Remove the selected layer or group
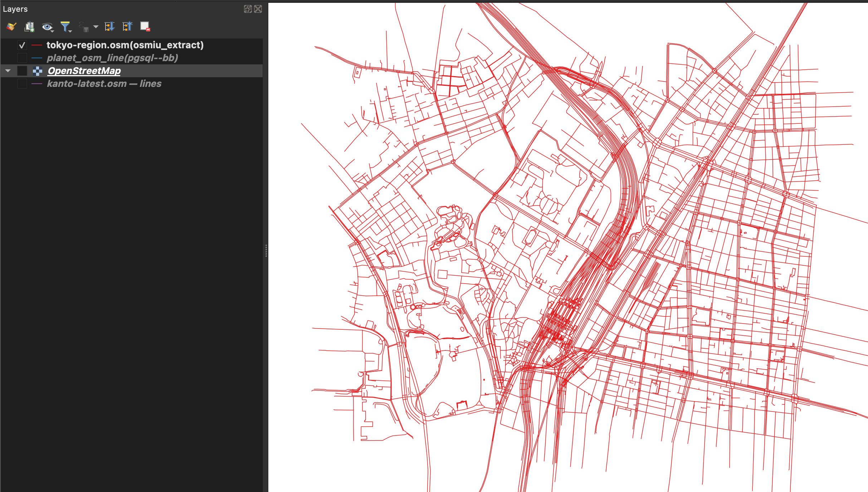868x492 pixels. click(x=145, y=26)
